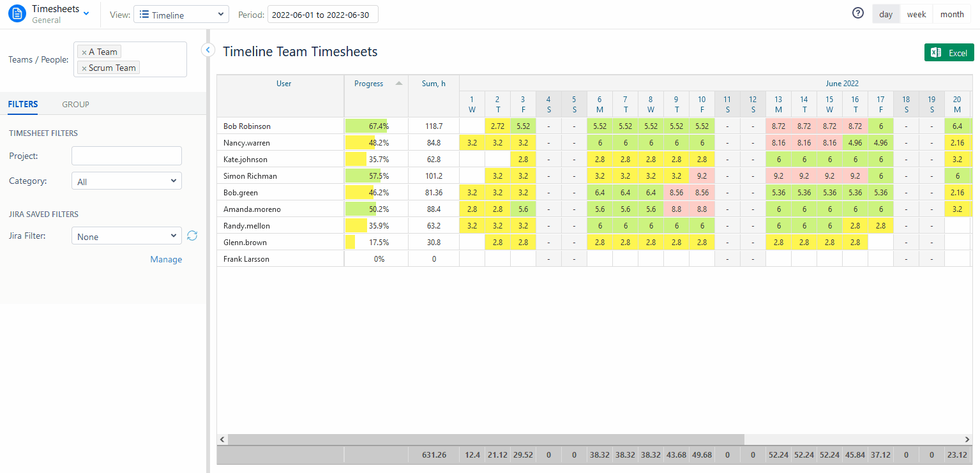Image resolution: width=980 pixels, height=473 pixels.
Task: Export timesheet to Excel
Action: pyautogui.click(x=949, y=52)
